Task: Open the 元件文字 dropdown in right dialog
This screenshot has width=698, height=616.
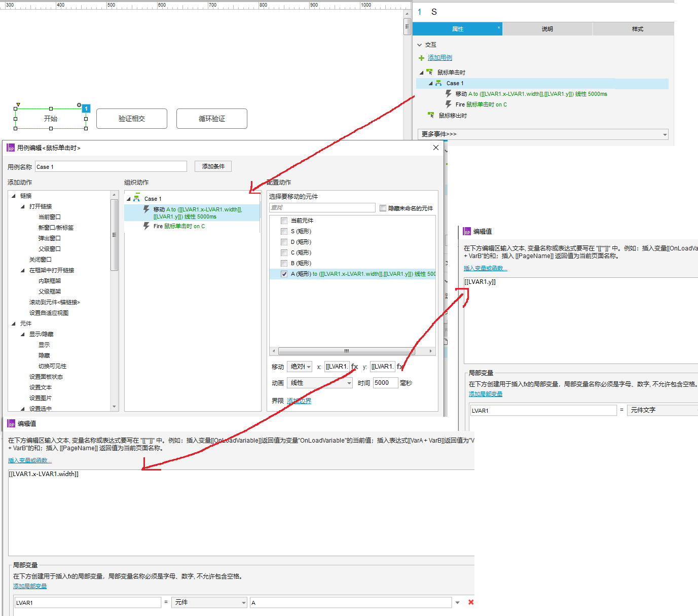Action: point(662,410)
